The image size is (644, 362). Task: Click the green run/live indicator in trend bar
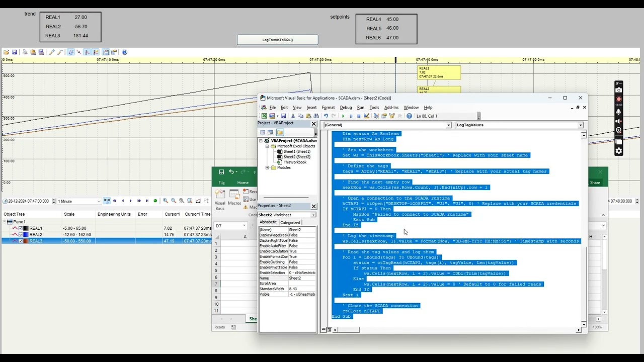155,201
